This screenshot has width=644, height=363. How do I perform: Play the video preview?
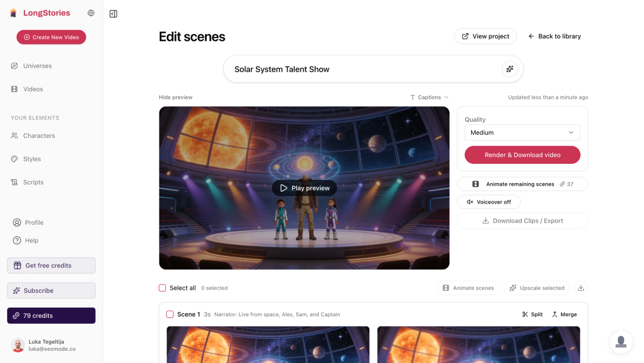pos(304,188)
